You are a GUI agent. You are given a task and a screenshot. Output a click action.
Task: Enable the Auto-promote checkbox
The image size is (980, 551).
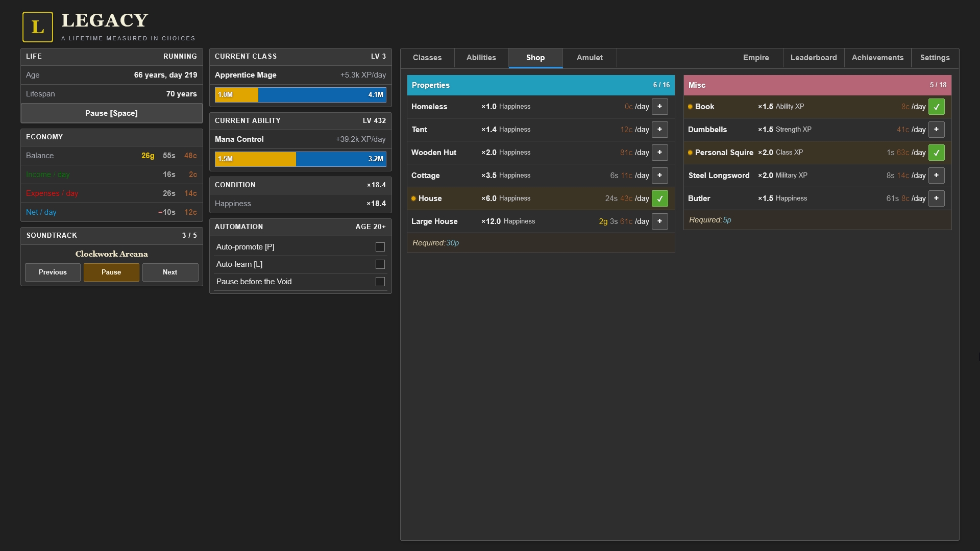pyautogui.click(x=380, y=247)
